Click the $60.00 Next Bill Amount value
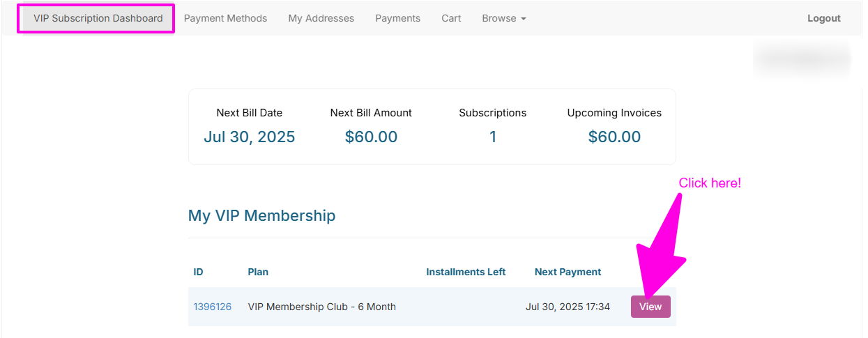868x338 pixels. 371,137
